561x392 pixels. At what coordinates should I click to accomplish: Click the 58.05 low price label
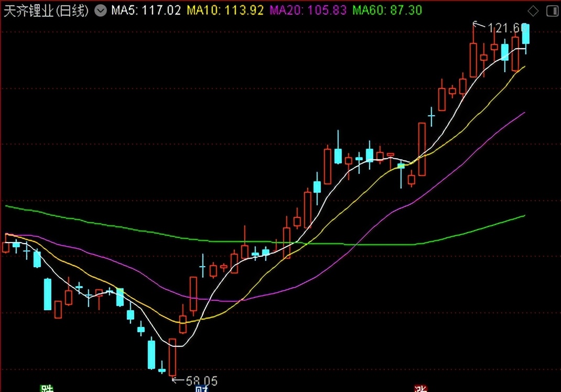pos(202,381)
